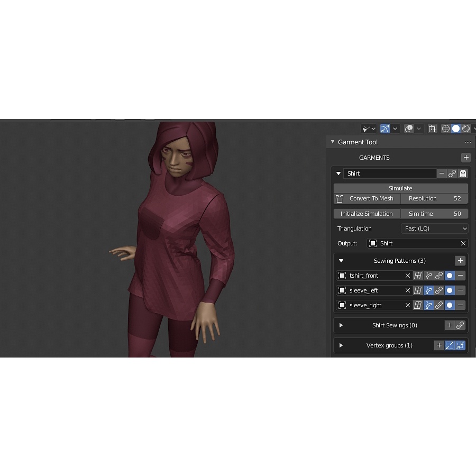Click the drag-handle dots of Garment Tool panel

click(x=468, y=142)
